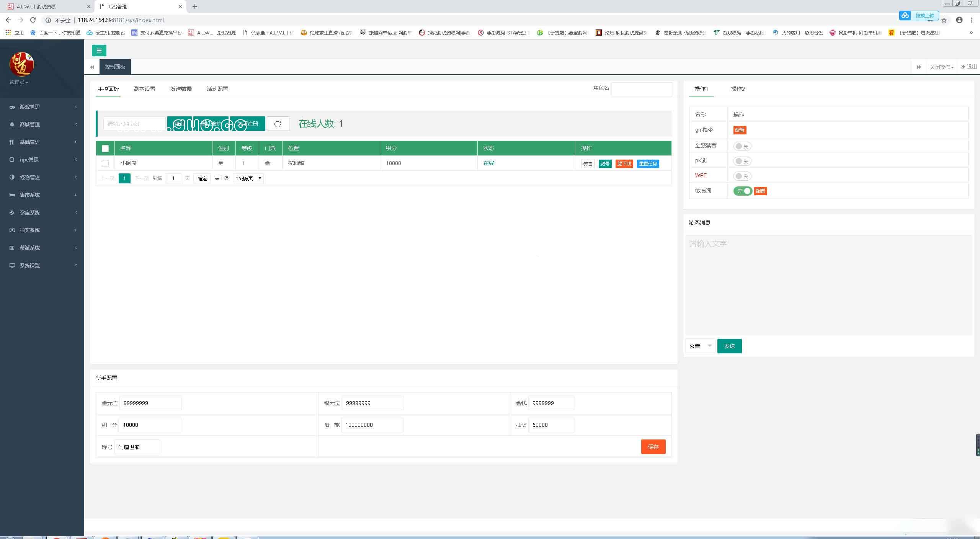Switch to the A.L.W.L 游戏资源 browser tab
Screen dimensions: 980x539
48,7
